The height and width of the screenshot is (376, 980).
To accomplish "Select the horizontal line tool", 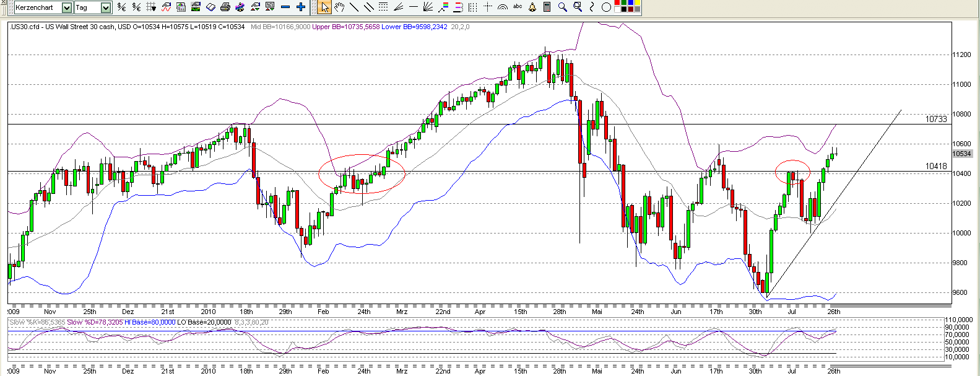I will 414,7.
